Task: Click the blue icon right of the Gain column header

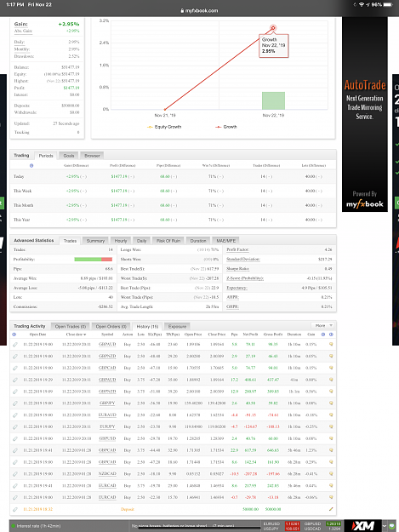Action: pyautogui.click(x=323, y=335)
